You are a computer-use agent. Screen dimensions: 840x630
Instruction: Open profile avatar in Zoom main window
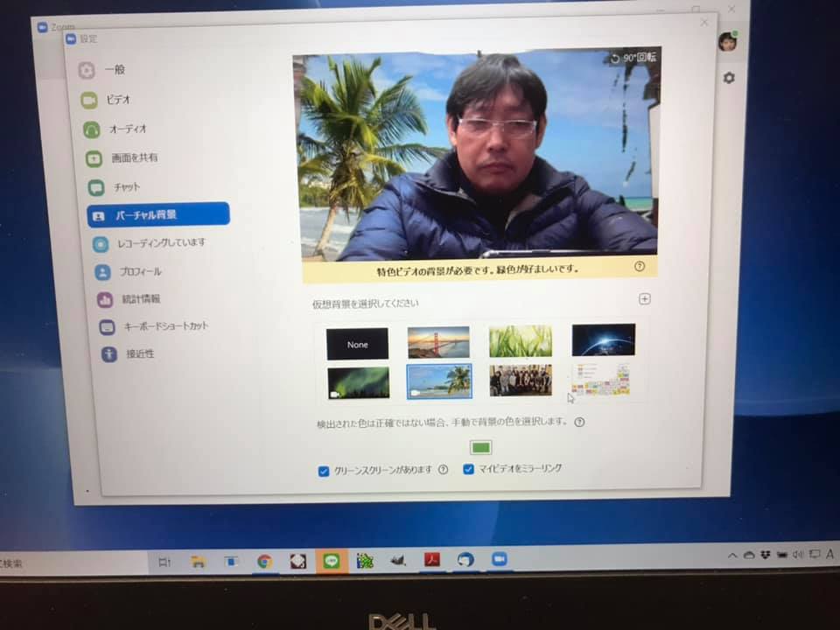(x=727, y=42)
